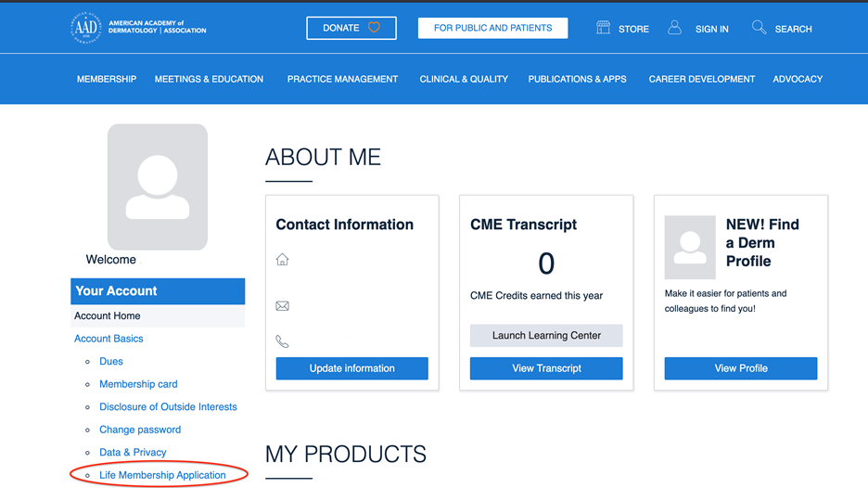Open the Account Basics sidebar link
Viewport: 868px width, 488px height.
[108, 339]
